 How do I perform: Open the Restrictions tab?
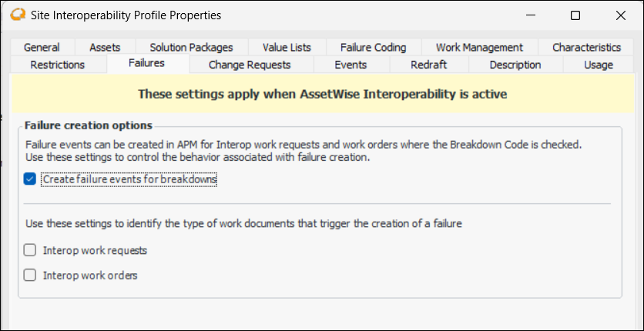point(58,65)
